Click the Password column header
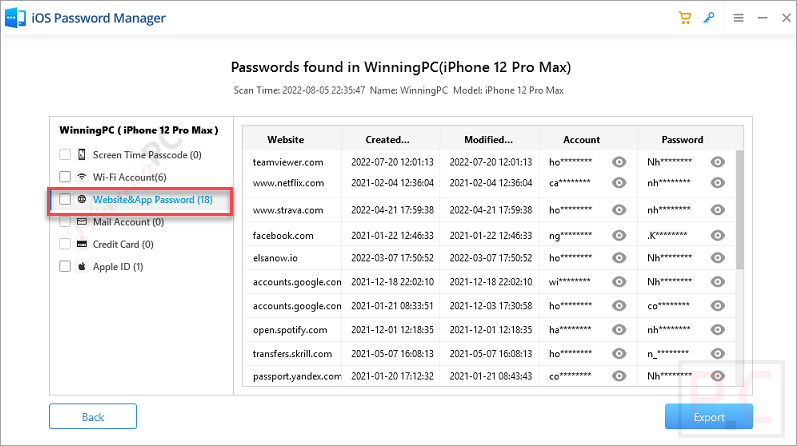This screenshot has height=446, width=797. tap(682, 139)
